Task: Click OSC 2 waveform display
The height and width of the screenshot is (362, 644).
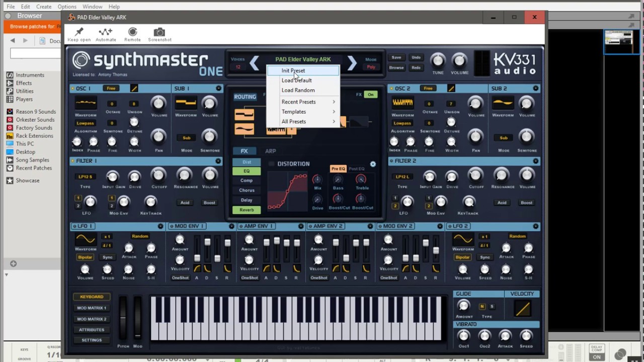Action: pyautogui.click(x=402, y=104)
